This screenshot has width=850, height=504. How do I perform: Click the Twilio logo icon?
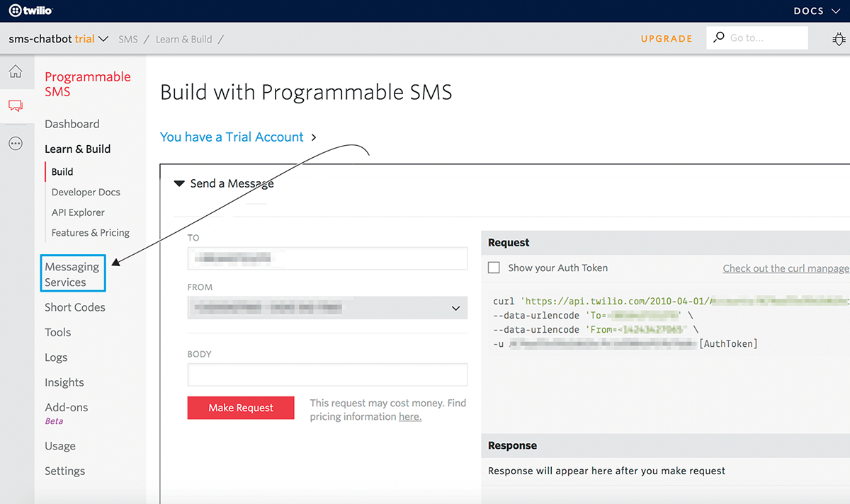pos(14,11)
